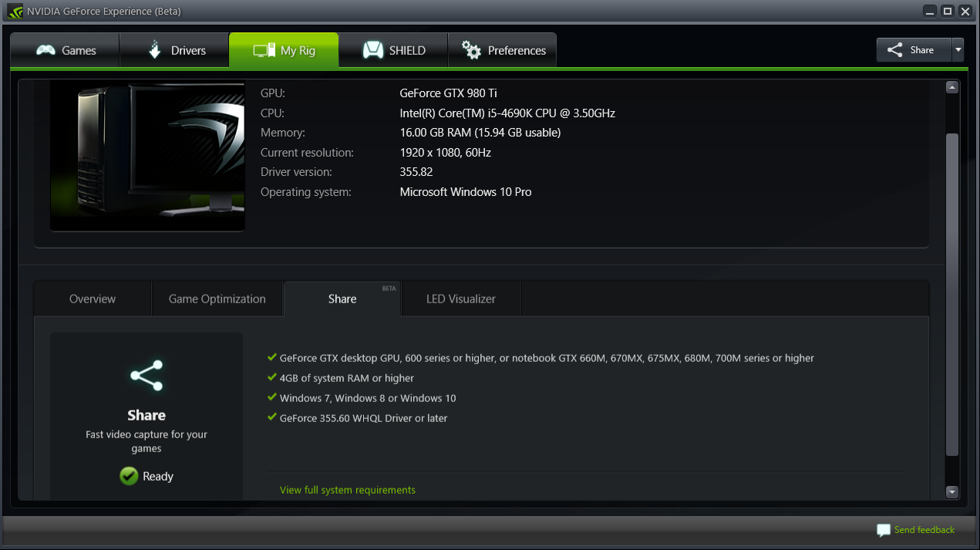Open View full system requirements link
Image resolution: width=980 pixels, height=550 pixels.
point(348,490)
